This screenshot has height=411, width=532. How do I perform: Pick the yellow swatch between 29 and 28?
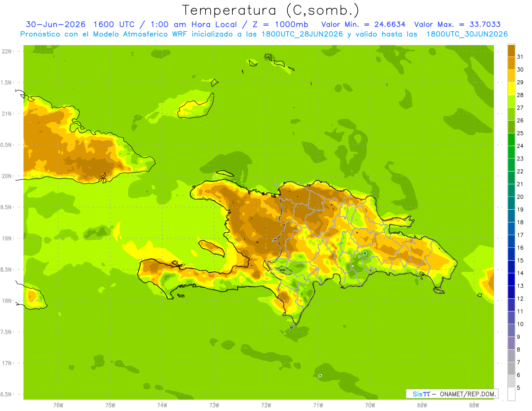511,88
